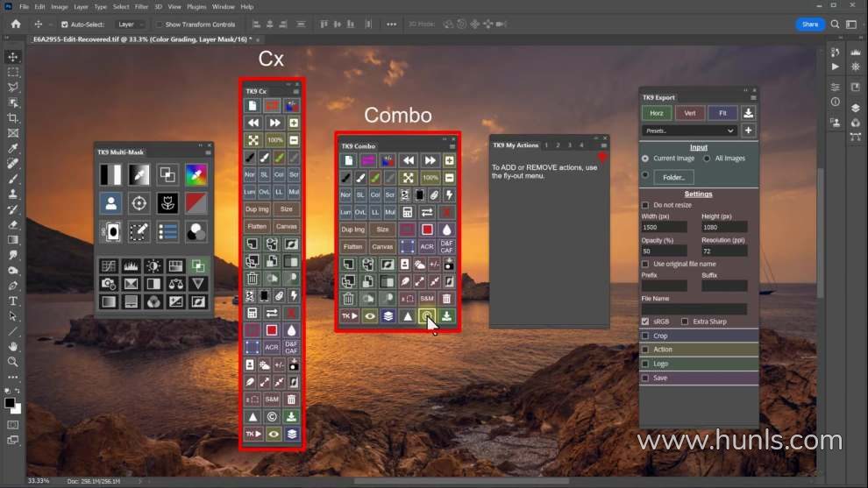Open the Presets dropdown in TK9 Export
868x488 pixels.
[689, 131]
